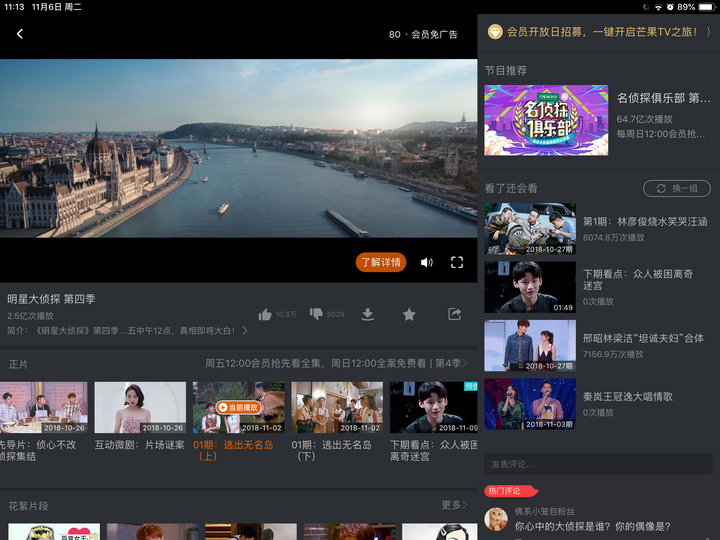The width and height of the screenshot is (720, 540).
Task: Open 秦岚王冠逸大唱情歌 video
Action: pos(530,404)
